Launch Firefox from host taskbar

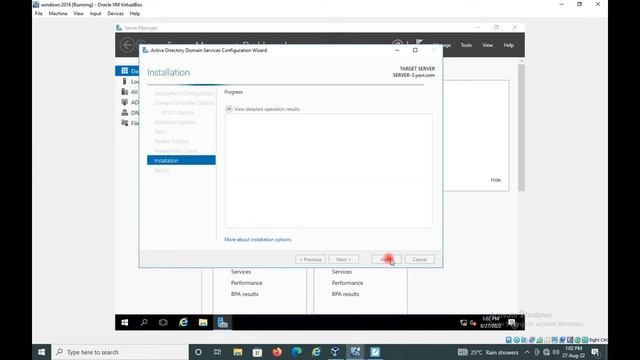tap(277, 352)
